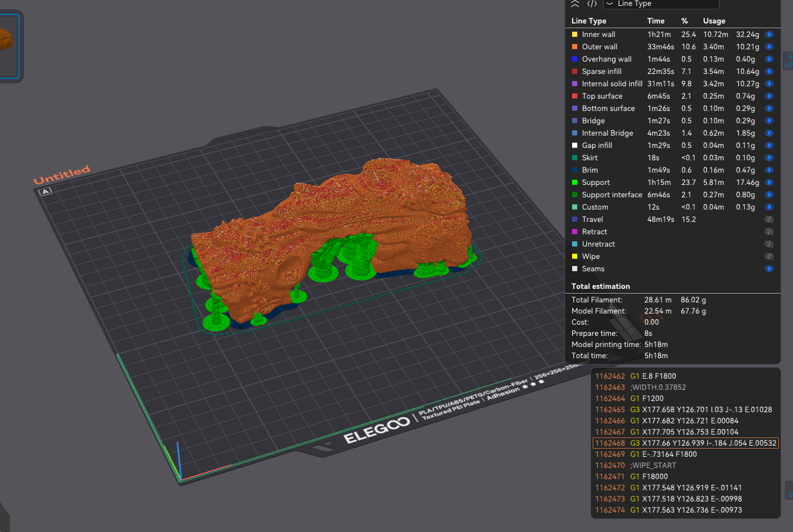The image size is (793, 532).
Task: Show Travel moves using its eye icon
Action: [x=769, y=220]
